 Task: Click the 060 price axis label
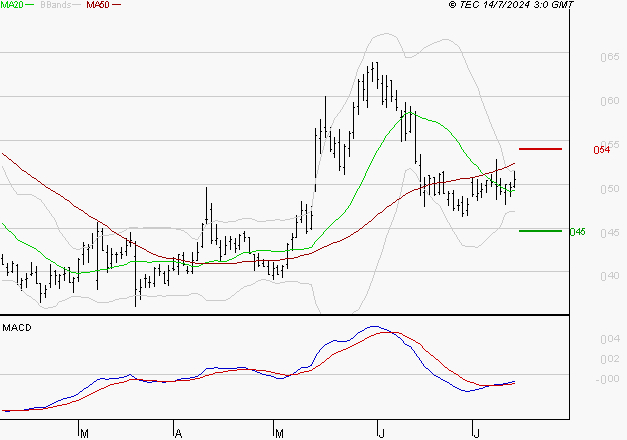point(610,101)
